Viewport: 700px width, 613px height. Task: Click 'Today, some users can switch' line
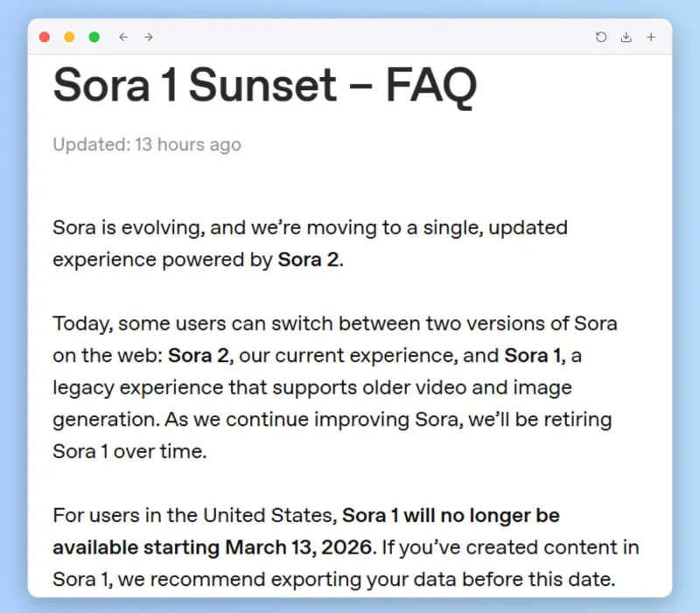point(335,324)
